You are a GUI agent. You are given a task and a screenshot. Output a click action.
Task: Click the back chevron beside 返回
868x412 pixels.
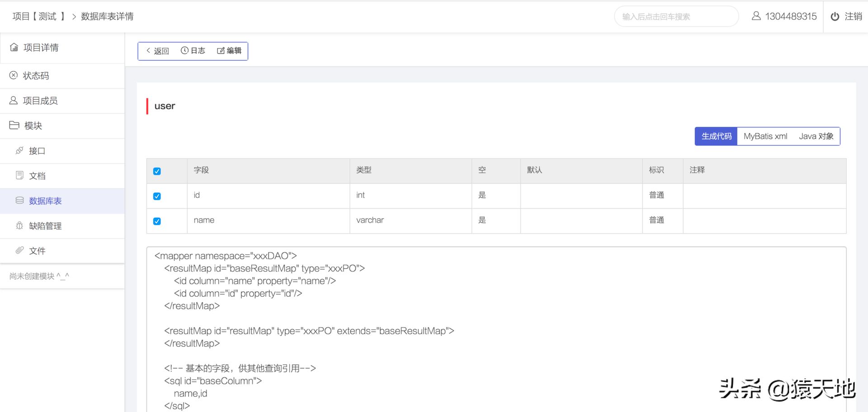point(148,50)
